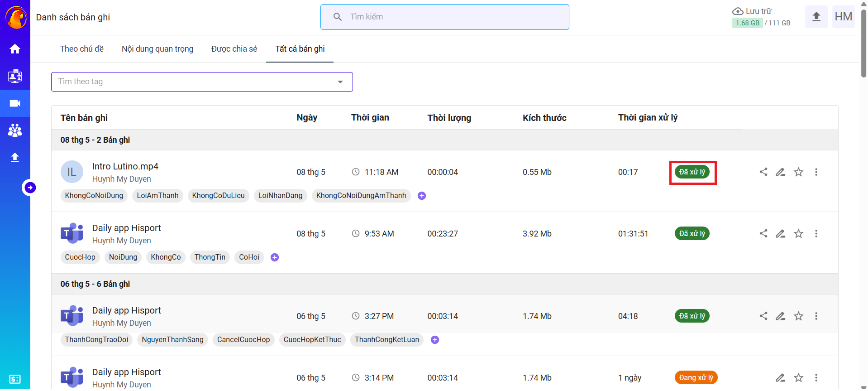Open the 08 thg 5 Daily app Hisport title

tap(127, 228)
